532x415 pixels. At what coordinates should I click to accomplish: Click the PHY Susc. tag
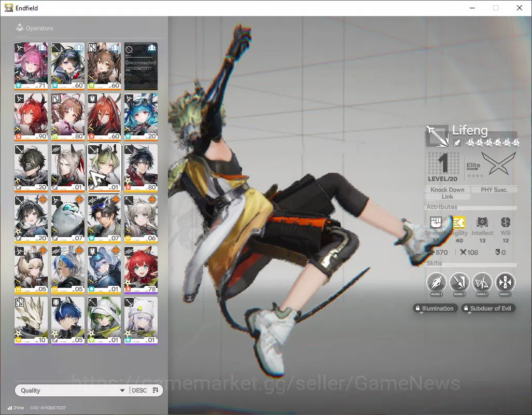click(x=494, y=190)
